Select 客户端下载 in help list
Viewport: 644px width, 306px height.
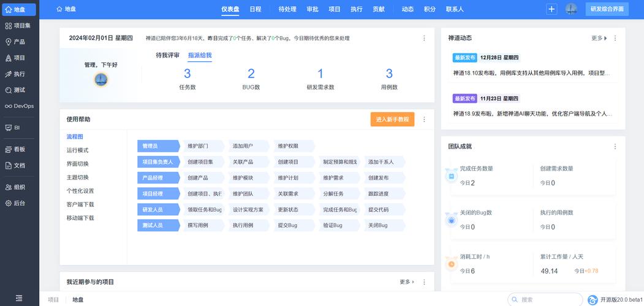(80, 204)
